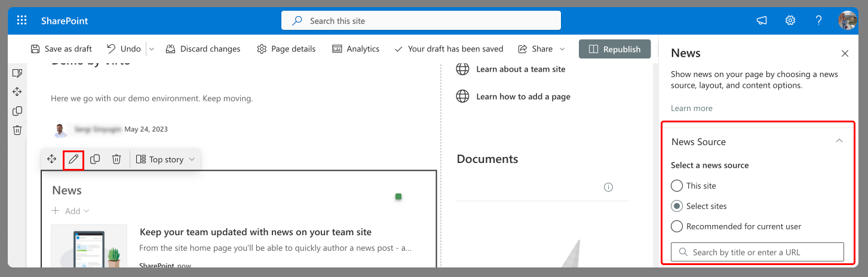
Task: Open the news article thumbnail image
Action: (89, 245)
